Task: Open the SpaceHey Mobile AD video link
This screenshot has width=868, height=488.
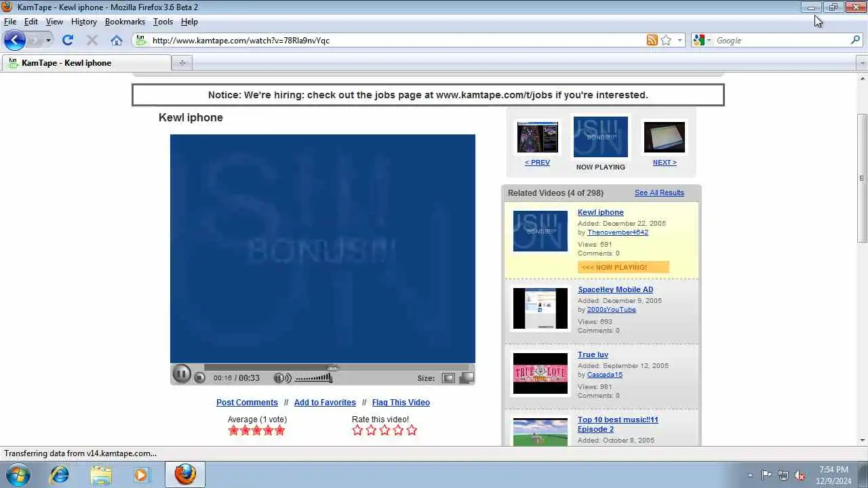Action: point(615,290)
